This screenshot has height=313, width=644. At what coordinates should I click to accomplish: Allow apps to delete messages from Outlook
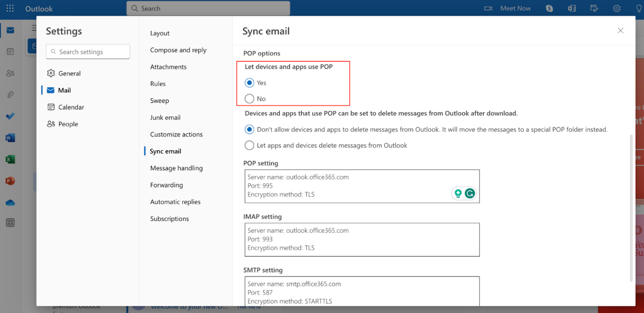(249, 145)
